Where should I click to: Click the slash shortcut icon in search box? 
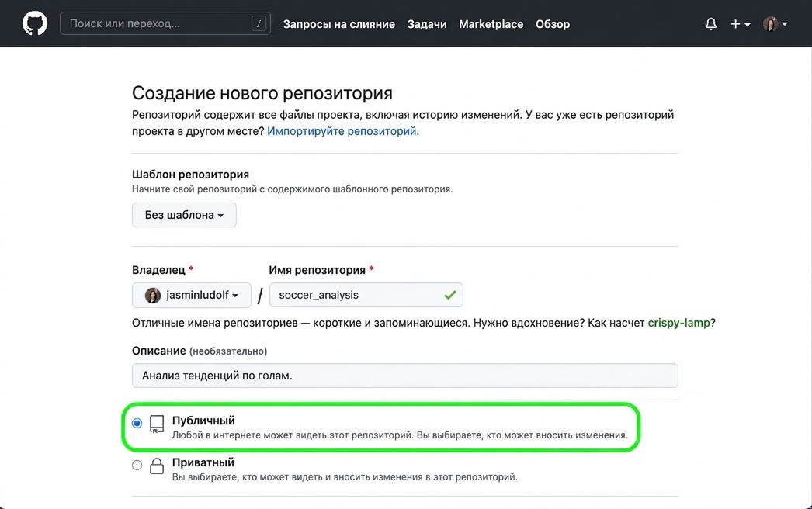tap(259, 23)
